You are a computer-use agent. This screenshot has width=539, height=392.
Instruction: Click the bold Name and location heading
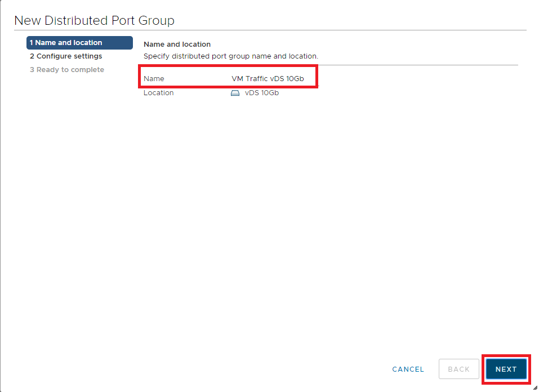point(177,44)
